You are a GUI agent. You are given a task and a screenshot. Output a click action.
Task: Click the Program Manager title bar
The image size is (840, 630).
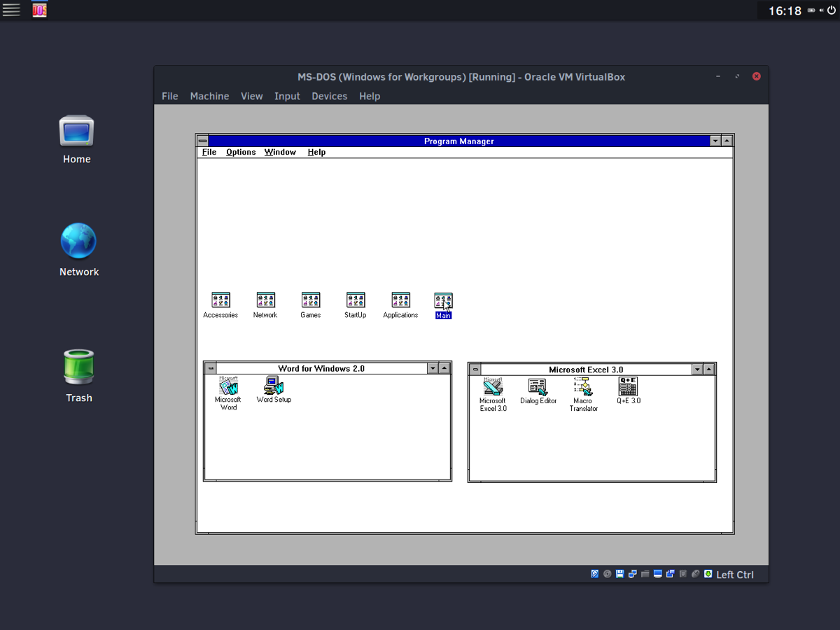click(x=459, y=141)
